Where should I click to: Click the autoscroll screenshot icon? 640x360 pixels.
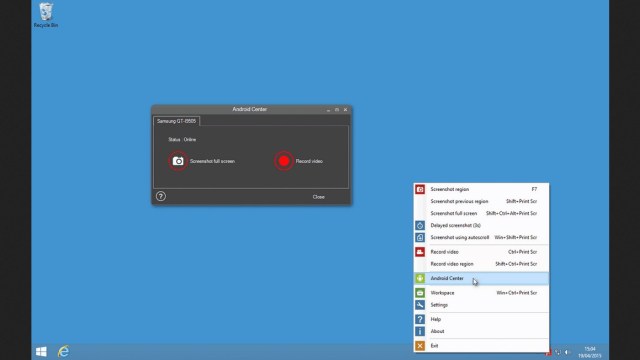coord(420,238)
